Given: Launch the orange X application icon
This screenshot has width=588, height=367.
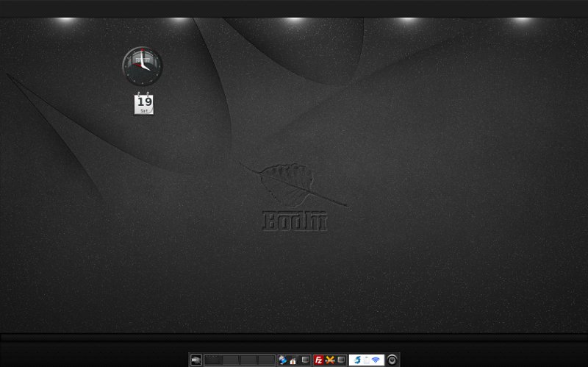Looking at the screenshot, I should 330,360.
